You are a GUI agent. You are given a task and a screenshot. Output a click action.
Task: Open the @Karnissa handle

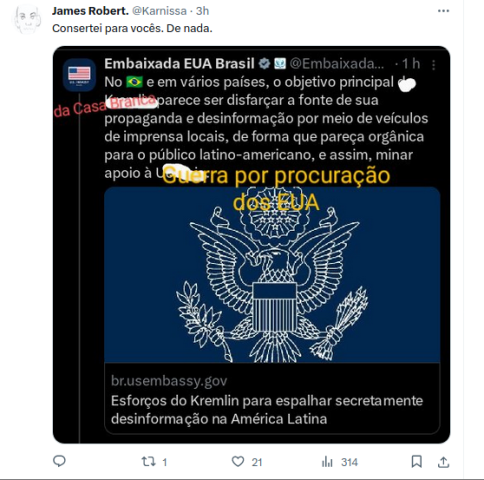159,11
